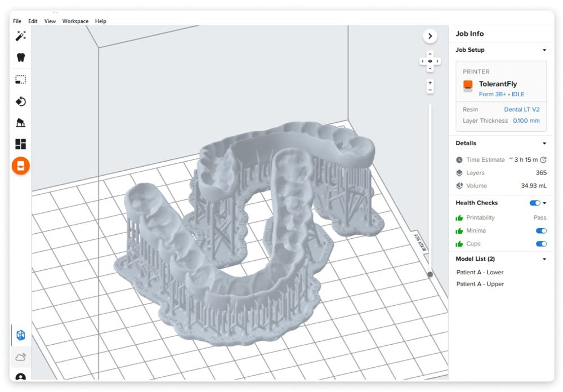This screenshot has width=563, height=392.
Task: Collapse the Job Setup section
Action: (544, 50)
